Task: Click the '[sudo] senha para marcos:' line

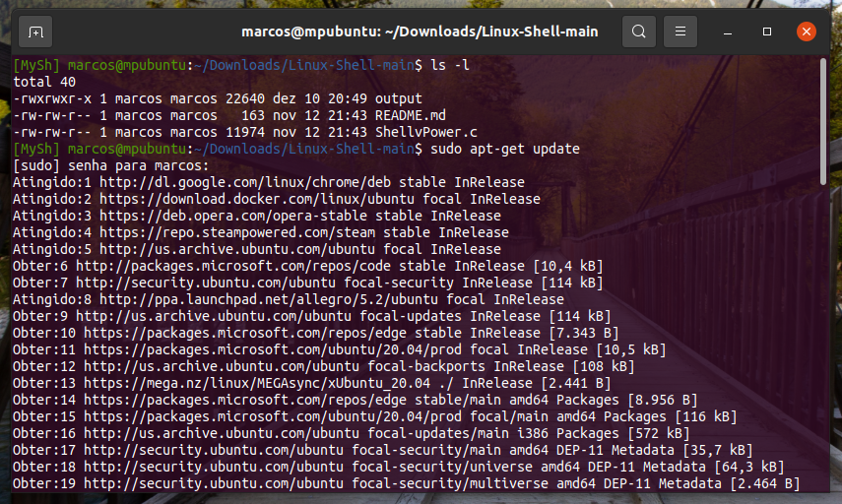Action: 110,165
